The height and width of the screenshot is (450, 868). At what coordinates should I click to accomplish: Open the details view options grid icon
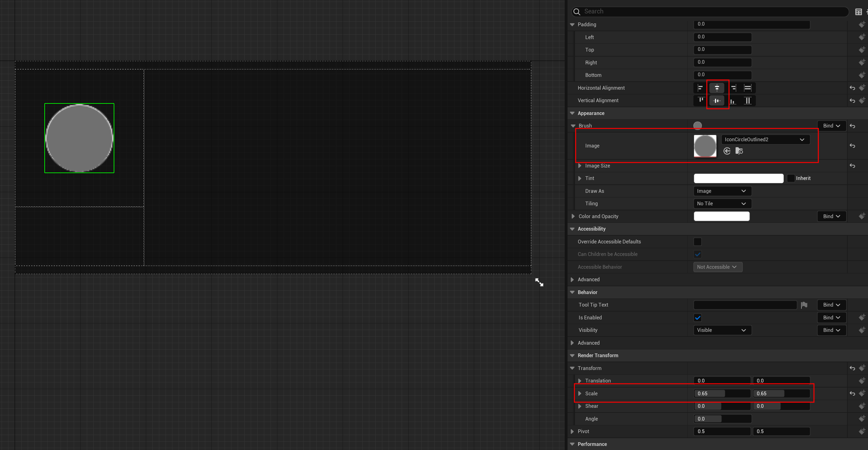858,12
